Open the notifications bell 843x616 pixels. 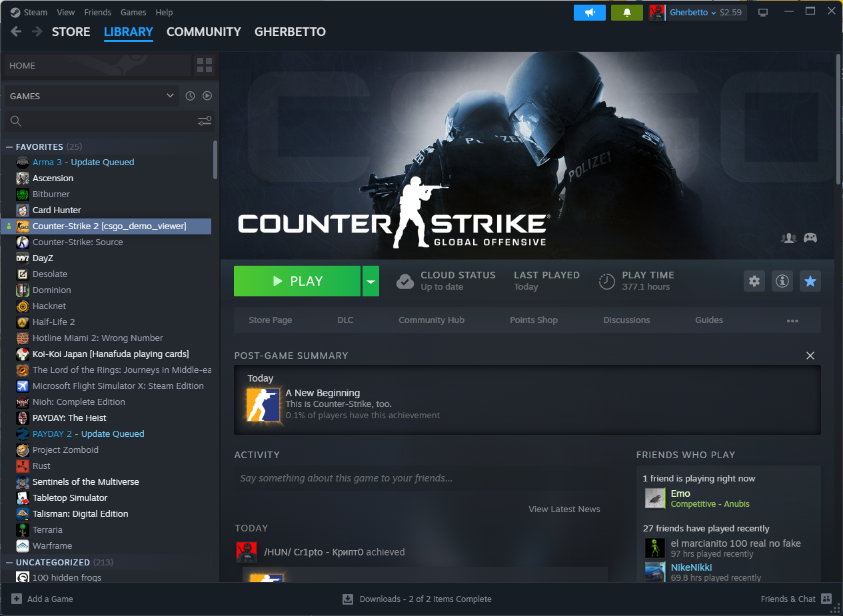click(x=627, y=13)
